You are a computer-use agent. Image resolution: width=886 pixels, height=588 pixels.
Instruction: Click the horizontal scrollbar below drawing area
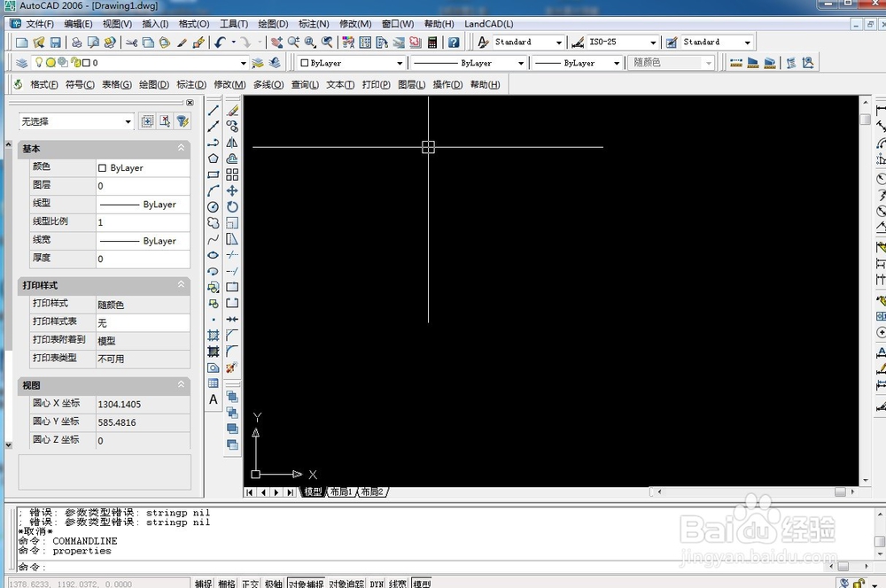click(x=755, y=492)
